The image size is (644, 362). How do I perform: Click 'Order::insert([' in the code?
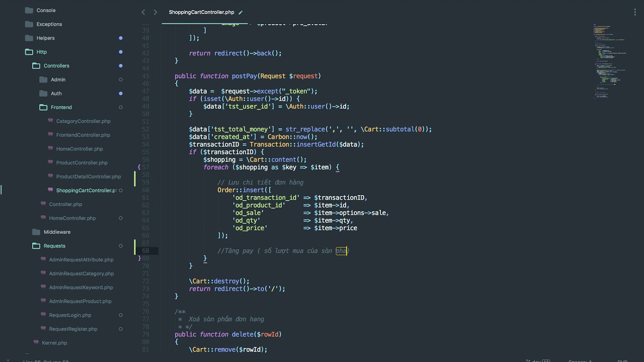point(244,190)
